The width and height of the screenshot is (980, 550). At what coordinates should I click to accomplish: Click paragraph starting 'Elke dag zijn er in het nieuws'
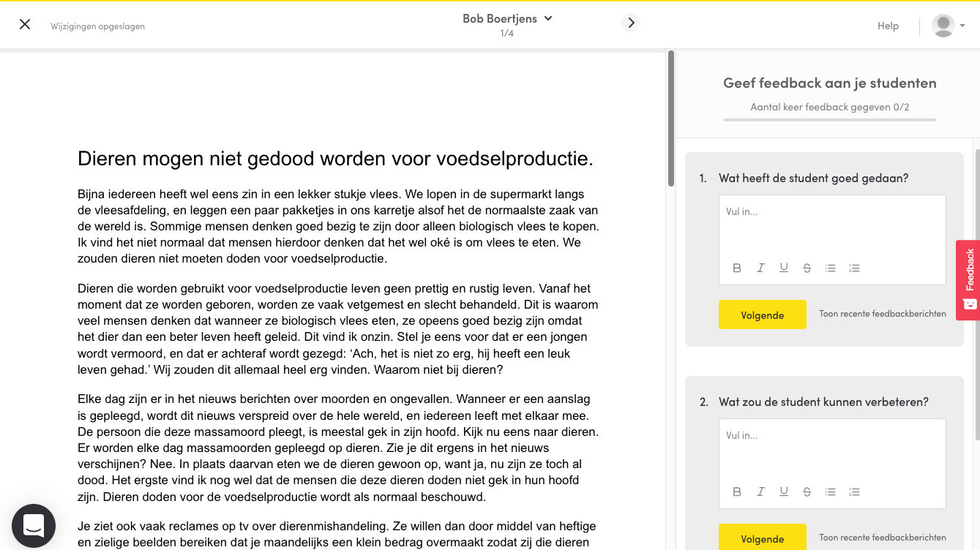click(x=338, y=448)
